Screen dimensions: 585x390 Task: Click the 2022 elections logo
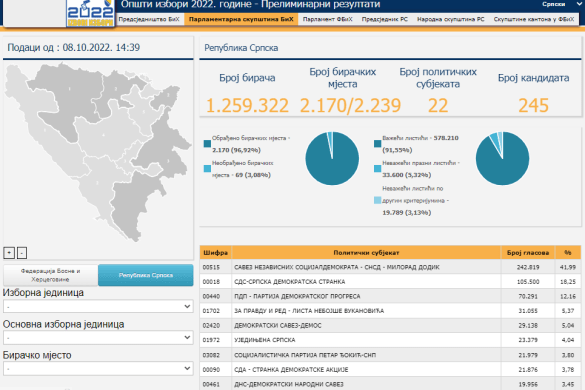click(90, 13)
